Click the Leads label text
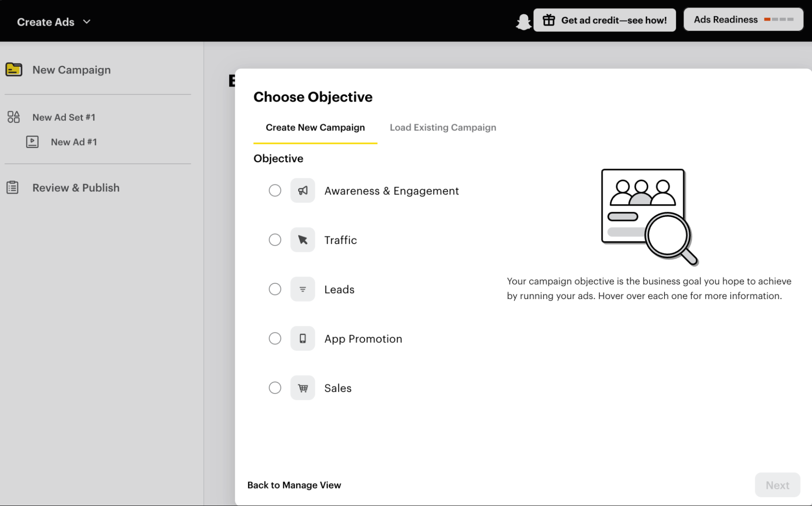Image resolution: width=812 pixels, height=506 pixels. pyautogui.click(x=339, y=289)
